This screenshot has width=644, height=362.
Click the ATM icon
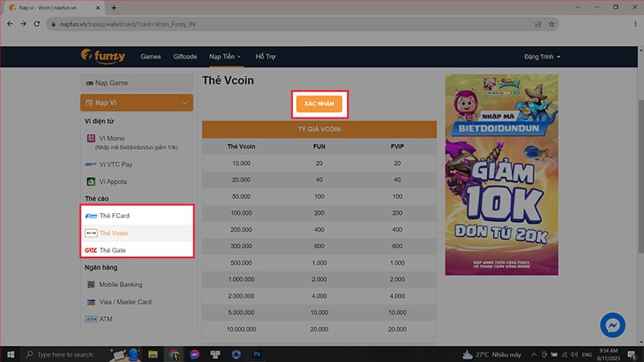pos(91,319)
